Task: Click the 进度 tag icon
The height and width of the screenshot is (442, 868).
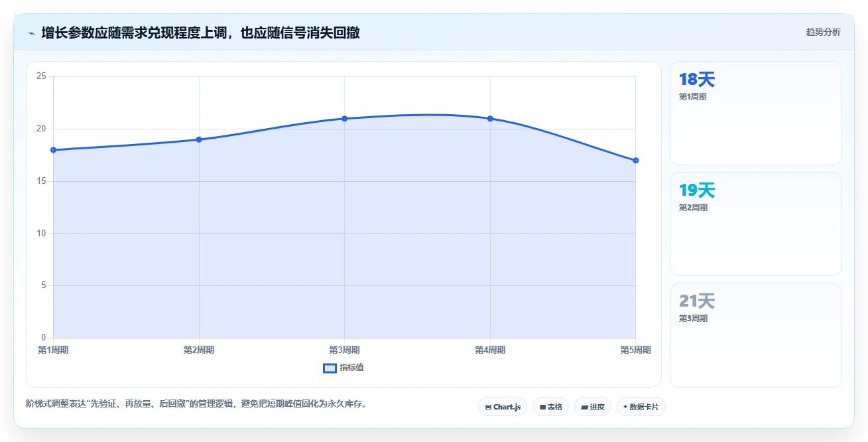Action: [585, 407]
